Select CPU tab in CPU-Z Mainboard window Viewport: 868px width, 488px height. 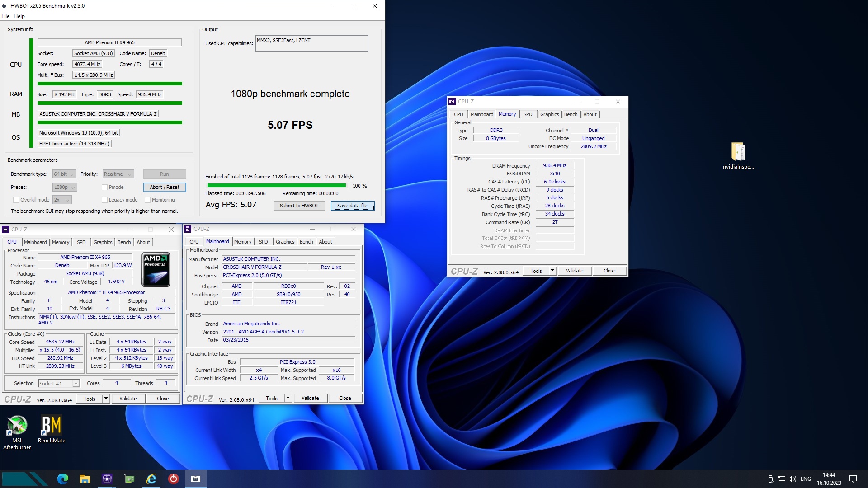(x=194, y=242)
